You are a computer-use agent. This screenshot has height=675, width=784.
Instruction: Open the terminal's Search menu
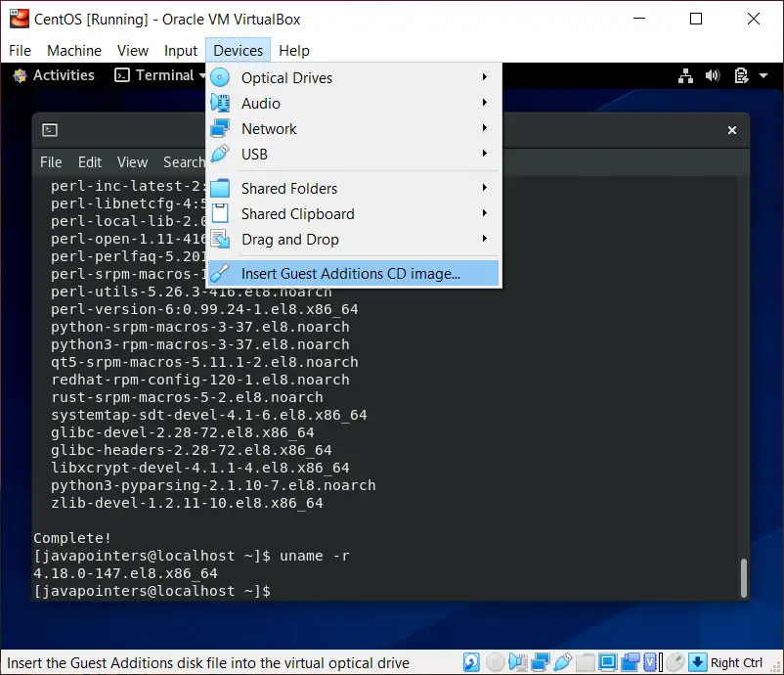[x=184, y=162]
